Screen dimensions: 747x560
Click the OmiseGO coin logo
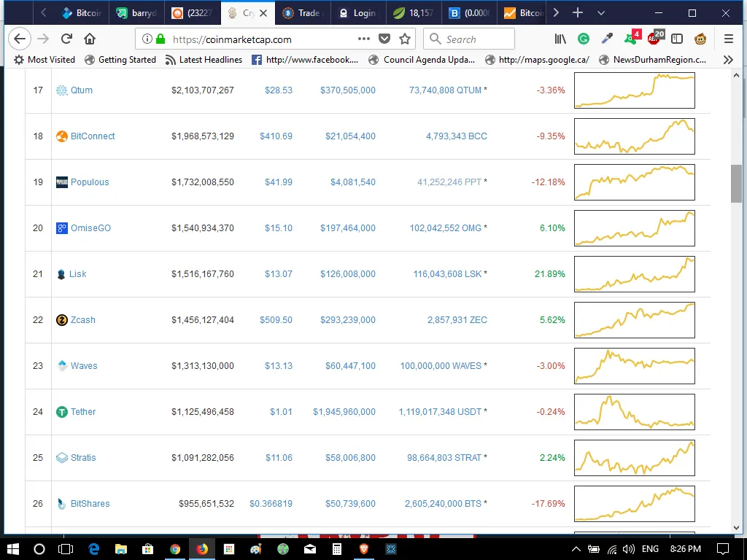point(62,228)
